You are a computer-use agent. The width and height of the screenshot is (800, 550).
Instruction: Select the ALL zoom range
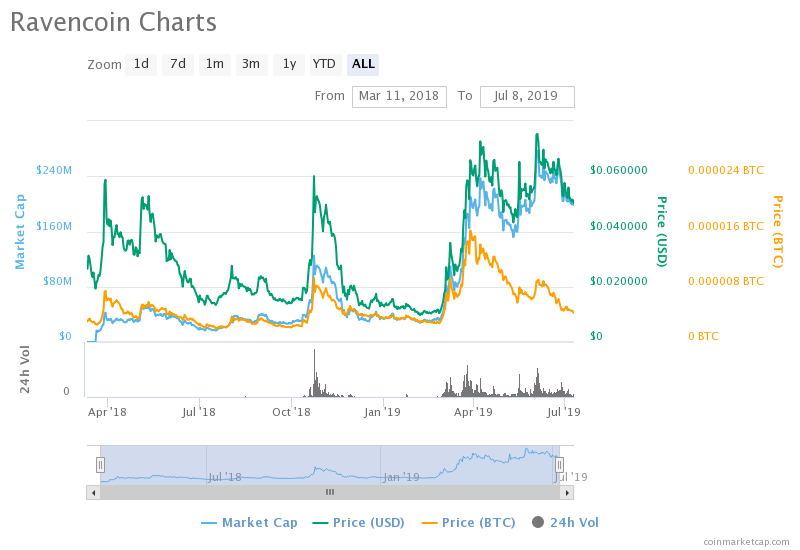click(363, 64)
